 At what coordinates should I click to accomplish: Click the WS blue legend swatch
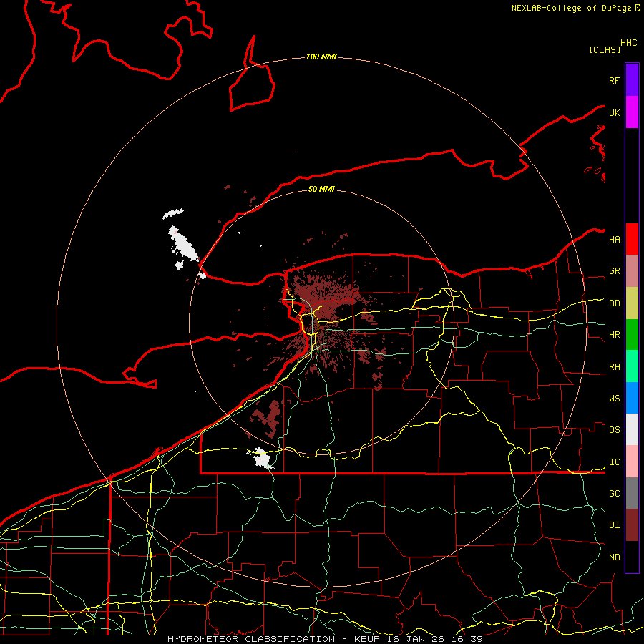point(632,398)
